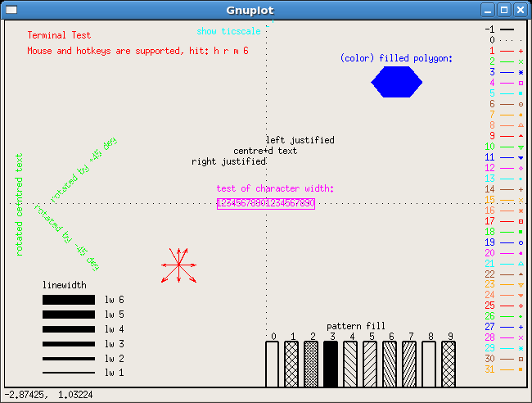The width and height of the screenshot is (532, 403).
Task: Click the blue filled hexagon polygon
Action: point(397,82)
